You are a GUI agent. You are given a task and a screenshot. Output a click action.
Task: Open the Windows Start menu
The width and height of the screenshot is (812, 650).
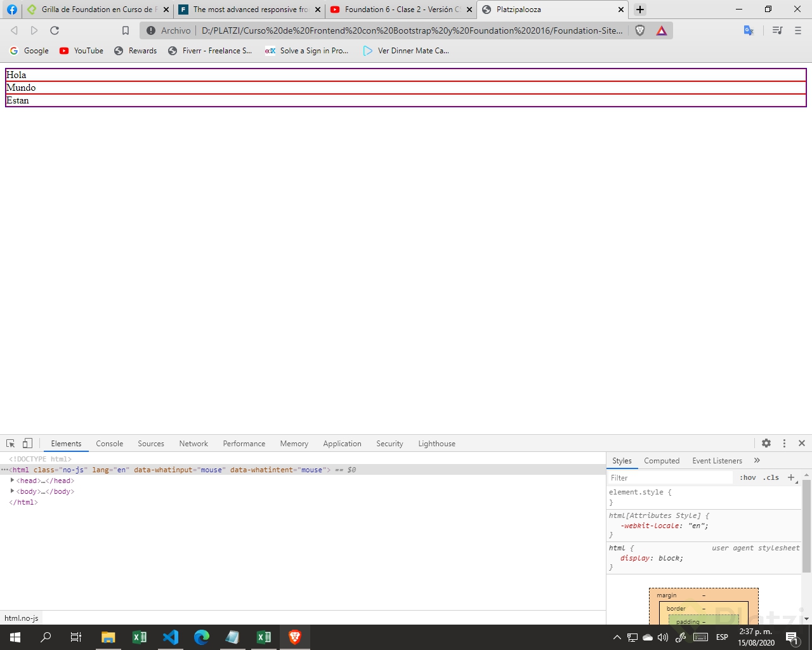15,637
